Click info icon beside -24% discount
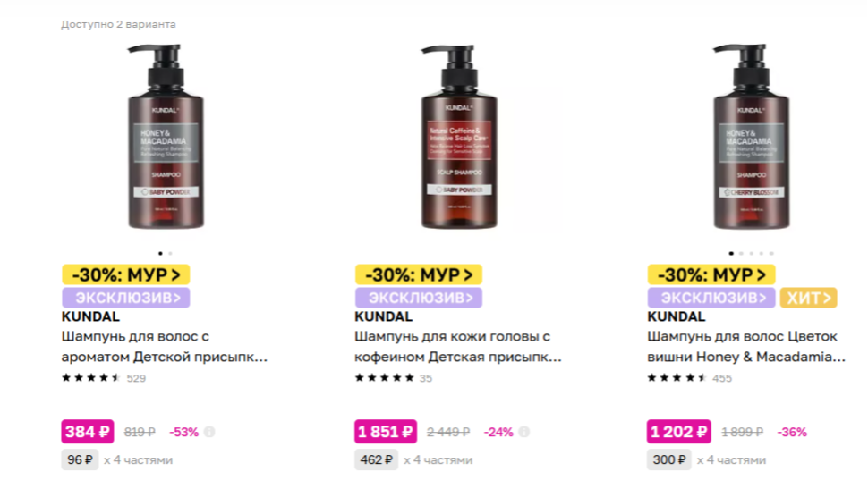 pos(523,432)
